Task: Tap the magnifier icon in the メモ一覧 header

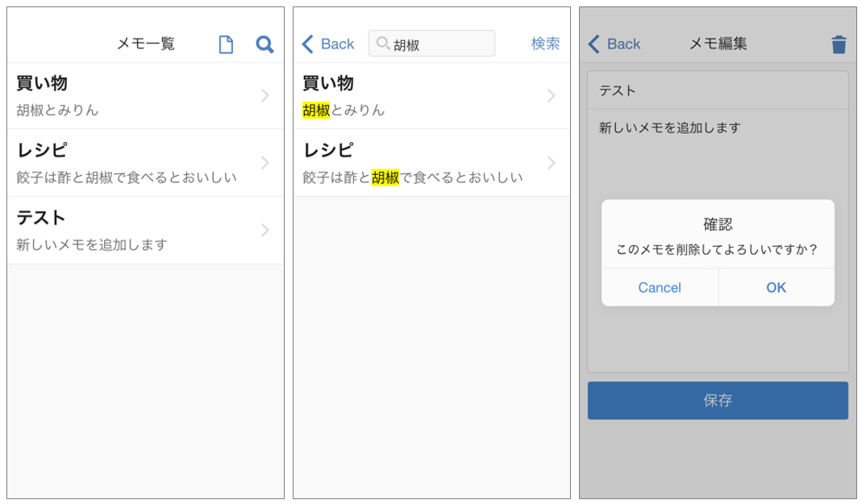Action: (264, 44)
